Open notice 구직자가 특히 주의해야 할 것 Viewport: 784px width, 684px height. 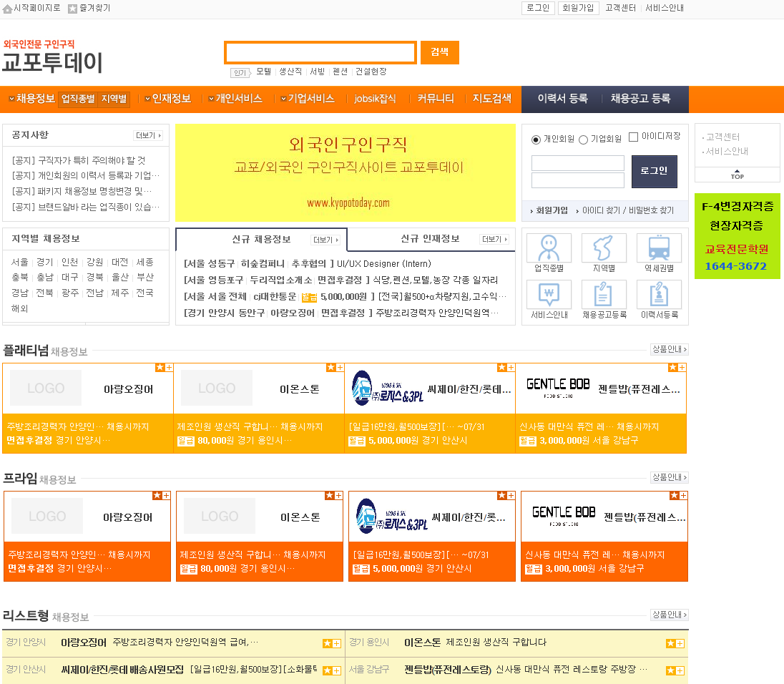[x=79, y=160]
